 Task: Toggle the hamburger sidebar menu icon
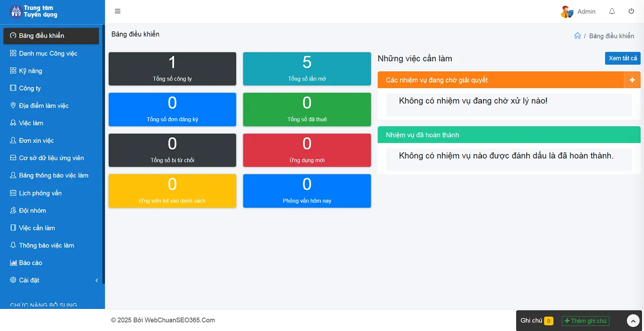click(118, 12)
